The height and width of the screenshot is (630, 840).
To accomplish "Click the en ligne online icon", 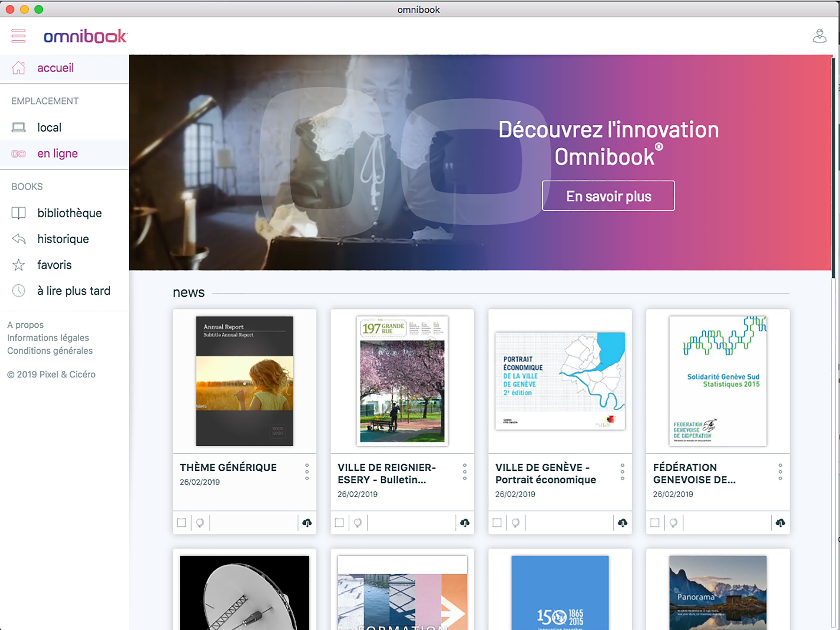I will tap(18, 154).
